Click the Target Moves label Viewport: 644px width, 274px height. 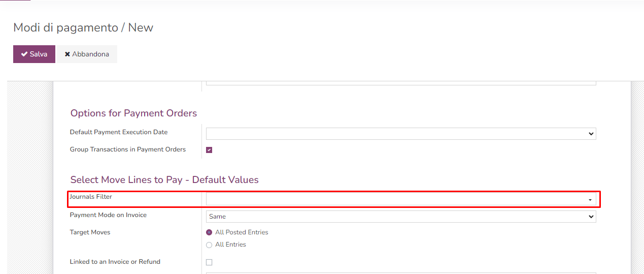(90, 232)
